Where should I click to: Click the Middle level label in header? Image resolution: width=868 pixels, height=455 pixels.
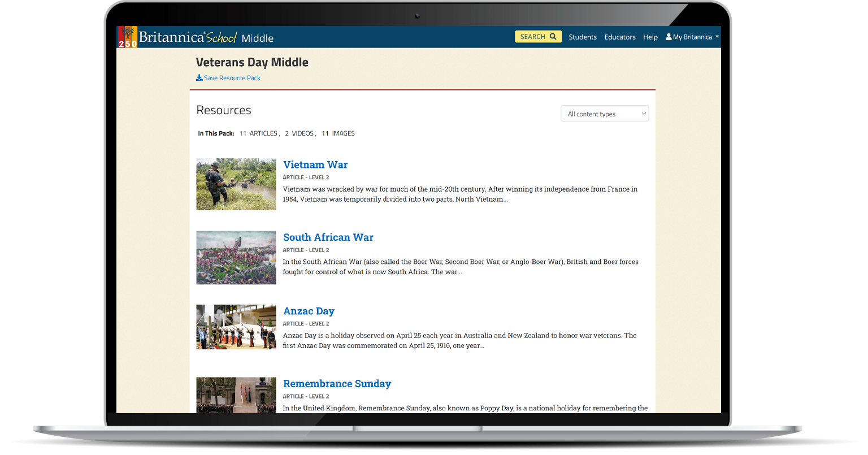pyautogui.click(x=258, y=38)
